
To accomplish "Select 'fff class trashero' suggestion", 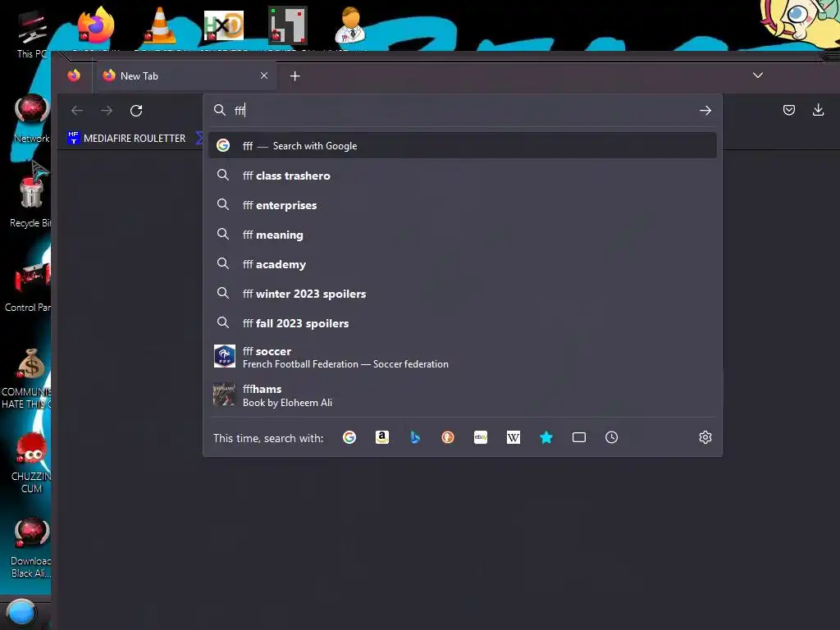I will point(463,176).
